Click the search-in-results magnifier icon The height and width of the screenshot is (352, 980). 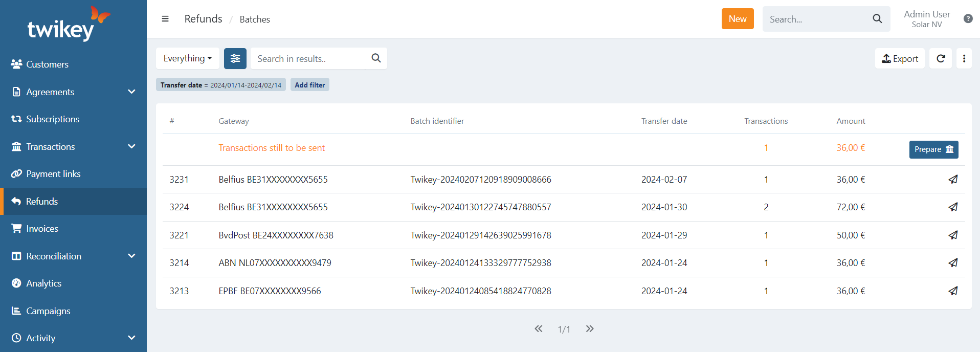(x=376, y=58)
